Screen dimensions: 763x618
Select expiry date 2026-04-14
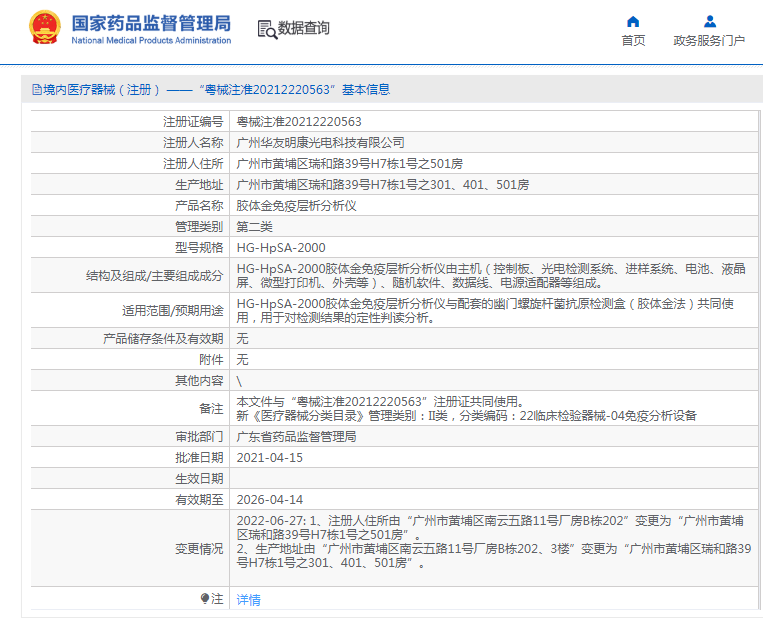click(270, 500)
